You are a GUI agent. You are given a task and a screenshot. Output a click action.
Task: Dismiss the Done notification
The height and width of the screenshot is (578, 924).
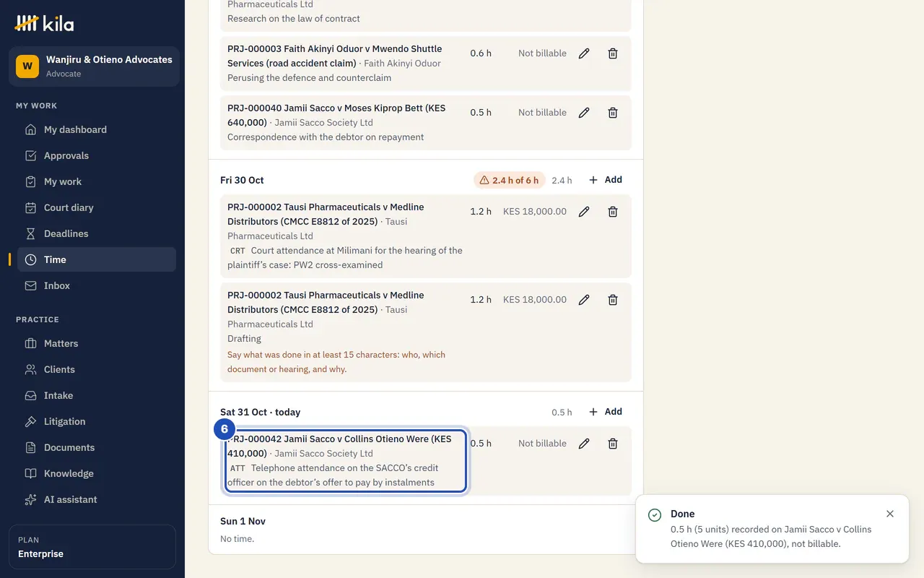tap(890, 514)
